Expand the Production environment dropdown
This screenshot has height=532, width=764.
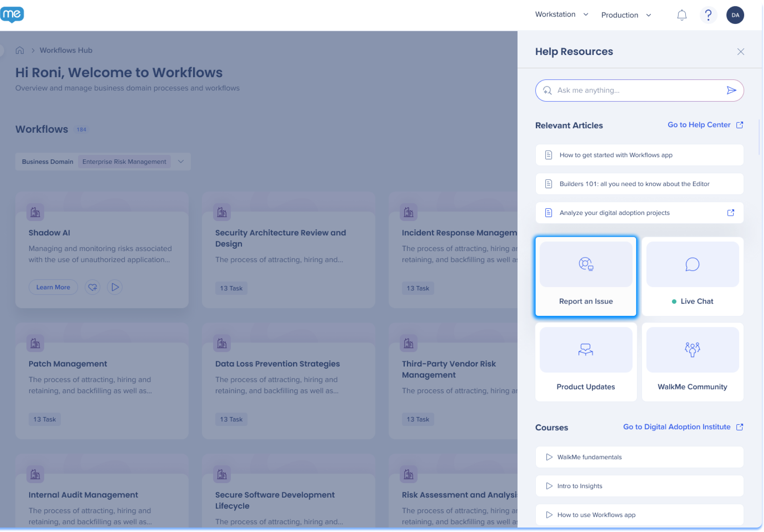click(x=626, y=15)
